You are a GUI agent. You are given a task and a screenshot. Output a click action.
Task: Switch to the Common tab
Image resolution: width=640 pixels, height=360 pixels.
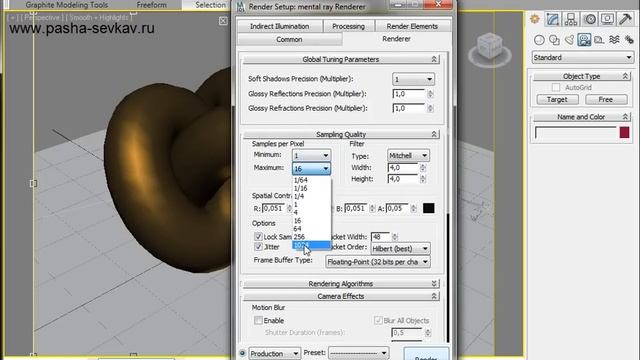(x=289, y=39)
